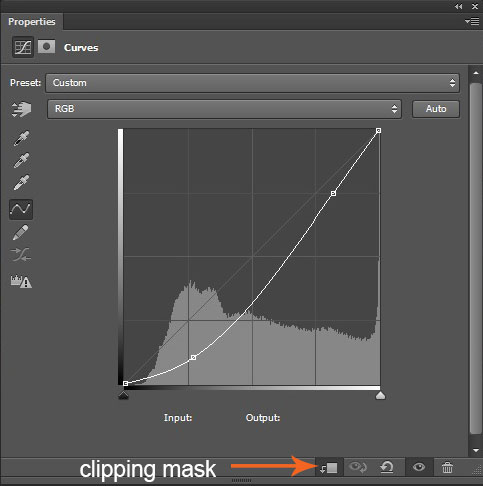Open the Properties panel flyout menu
This screenshot has height=486, width=483.
(472, 22)
